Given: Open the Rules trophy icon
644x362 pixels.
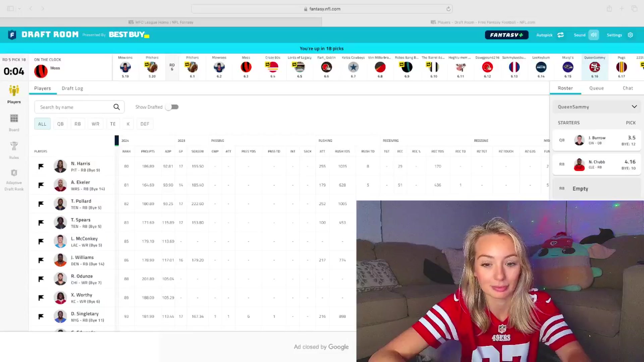Looking at the screenshot, I should pos(14,150).
